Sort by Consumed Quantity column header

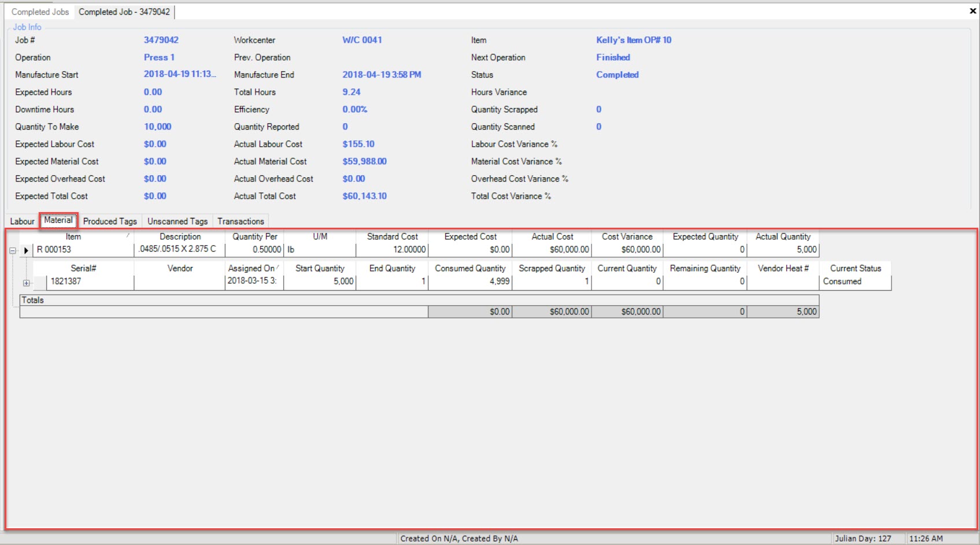pos(470,269)
